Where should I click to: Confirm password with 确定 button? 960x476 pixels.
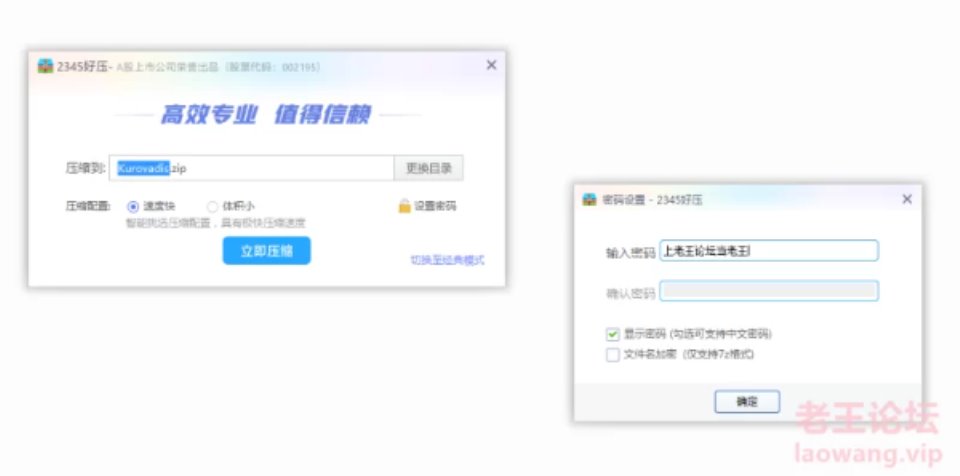coord(747,402)
